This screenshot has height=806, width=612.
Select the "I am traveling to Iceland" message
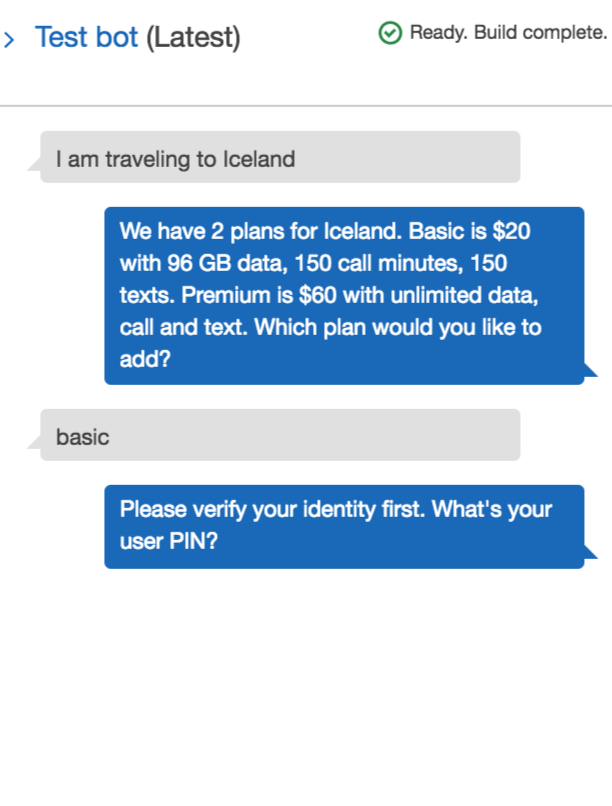(280, 157)
